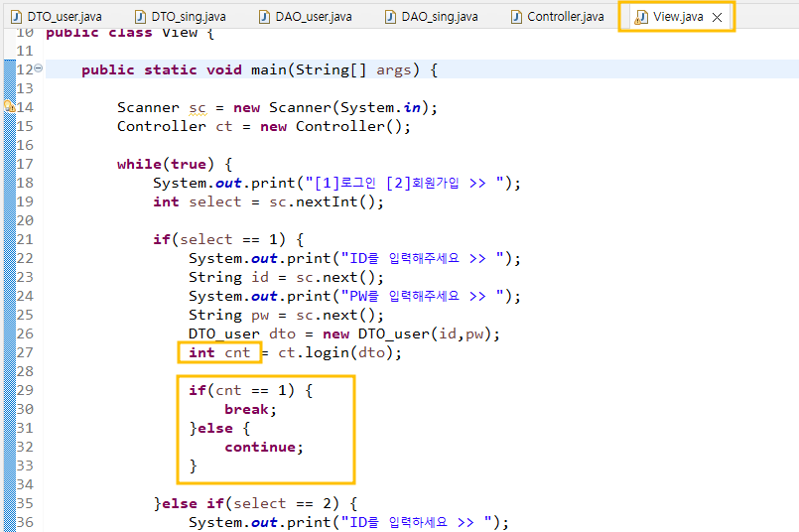
Task: Switch to the DTO_user.java tab
Action: click(57, 17)
